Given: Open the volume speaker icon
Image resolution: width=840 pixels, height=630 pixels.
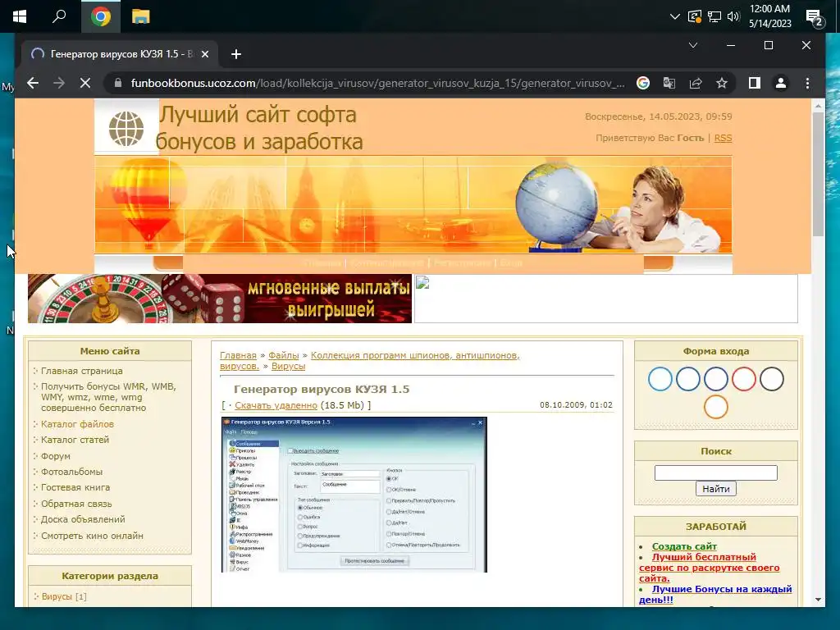Looking at the screenshot, I should click(x=733, y=16).
